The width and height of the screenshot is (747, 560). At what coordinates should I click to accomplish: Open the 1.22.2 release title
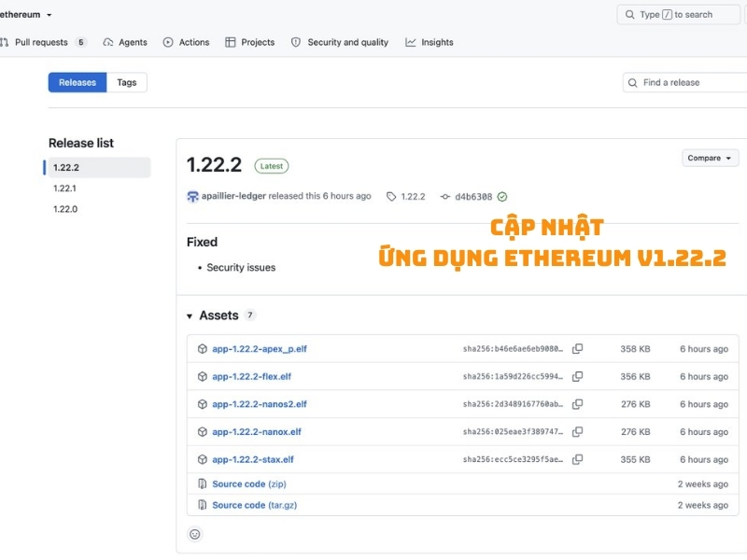[215, 165]
